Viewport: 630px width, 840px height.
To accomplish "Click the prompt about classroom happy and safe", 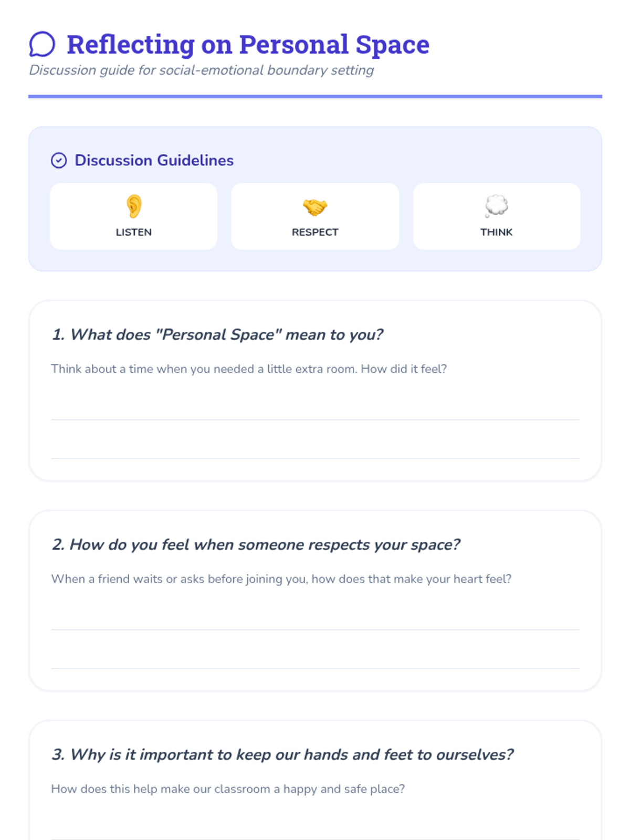I will [x=228, y=789].
